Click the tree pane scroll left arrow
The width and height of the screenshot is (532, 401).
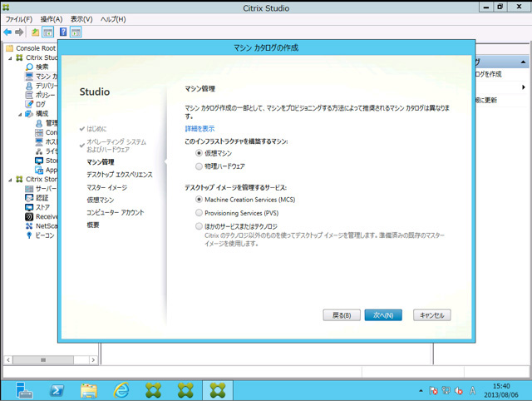click(x=8, y=359)
